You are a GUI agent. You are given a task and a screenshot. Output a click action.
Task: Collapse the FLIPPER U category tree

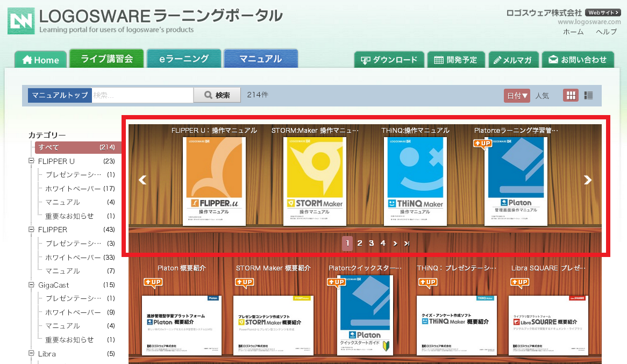(31, 161)
